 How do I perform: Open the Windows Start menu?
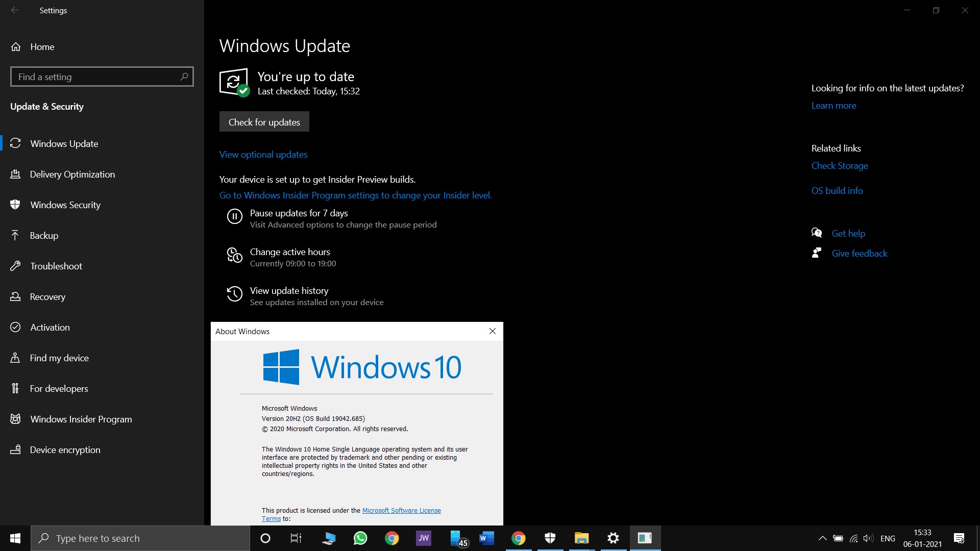tap(15, 538)
